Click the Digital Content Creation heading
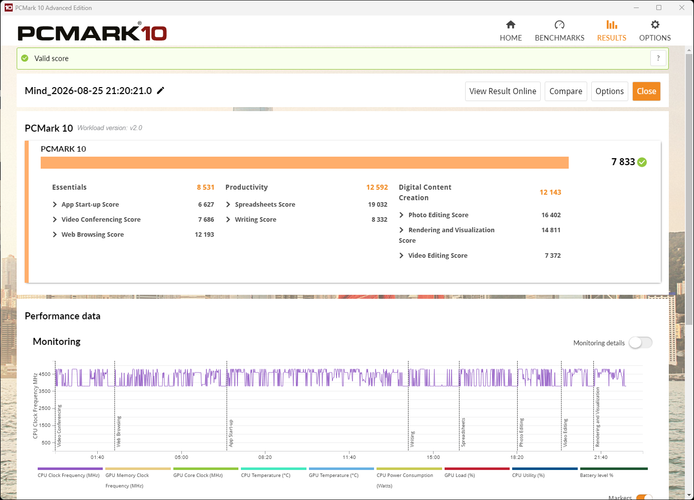Screen dimensions: 694x500 coord(425,192)
